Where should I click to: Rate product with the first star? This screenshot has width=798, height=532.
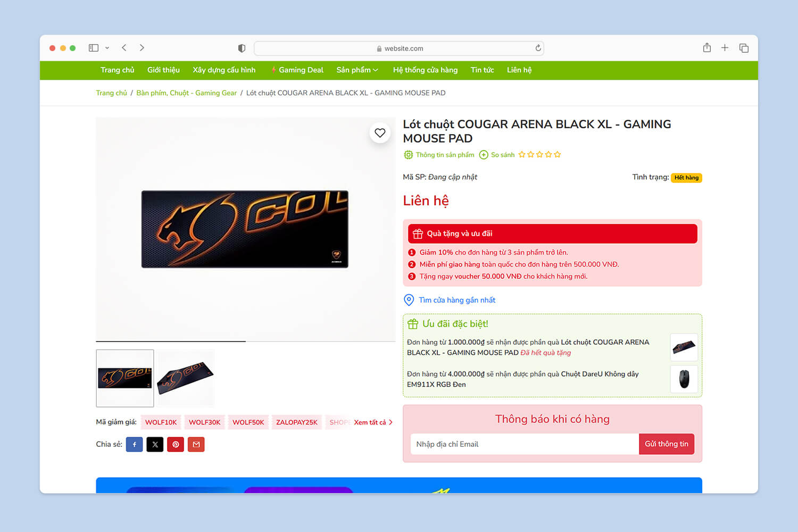click(x=522, y=154)
